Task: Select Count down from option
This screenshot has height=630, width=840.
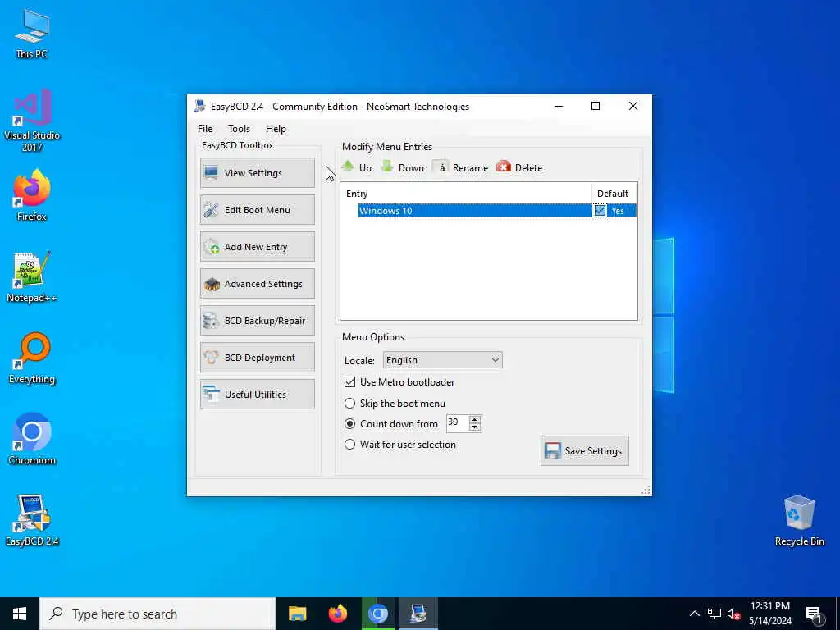Action: 349,424
